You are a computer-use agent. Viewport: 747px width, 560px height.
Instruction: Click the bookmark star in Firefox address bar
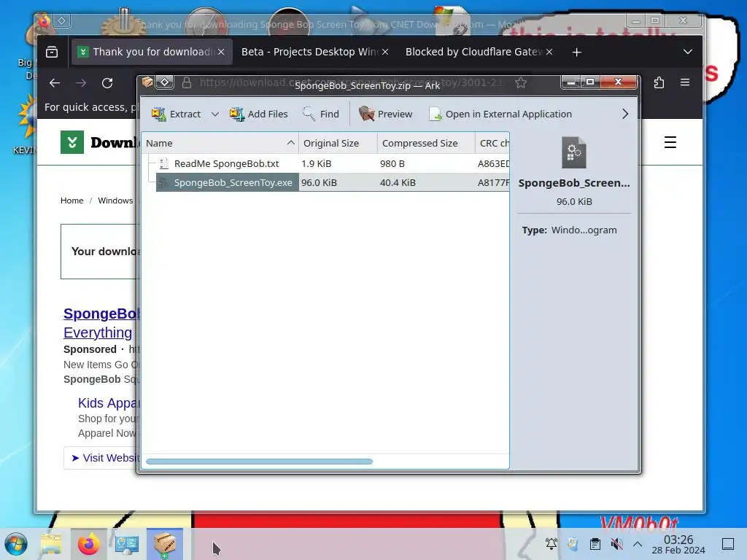521,83
